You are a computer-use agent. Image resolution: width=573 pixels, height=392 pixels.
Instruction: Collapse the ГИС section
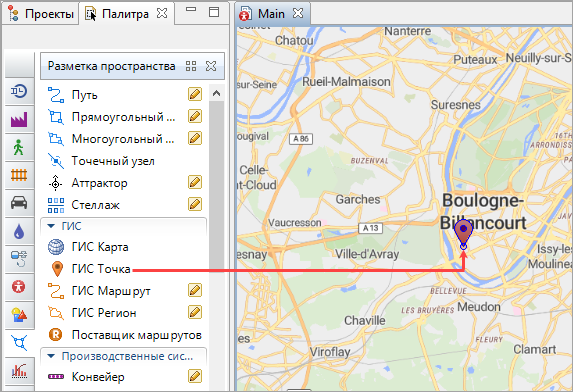(x=51, y=226)
